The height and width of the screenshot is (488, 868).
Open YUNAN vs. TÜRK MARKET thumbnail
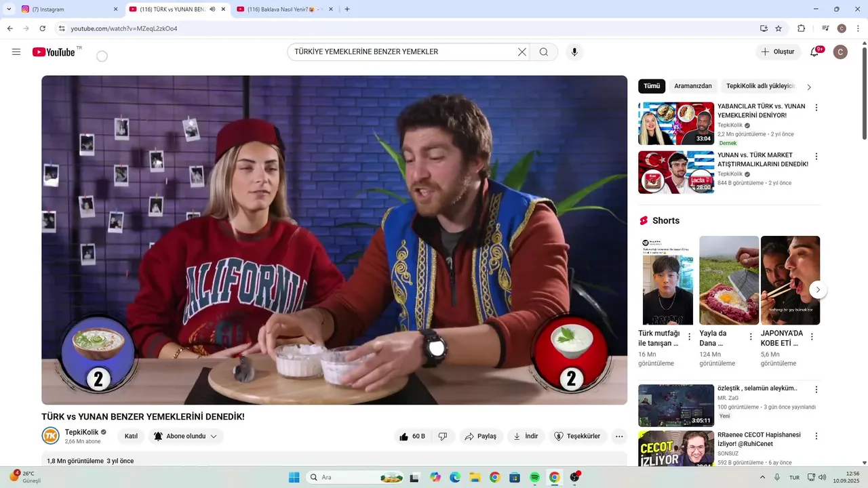[x=676, y=172]
